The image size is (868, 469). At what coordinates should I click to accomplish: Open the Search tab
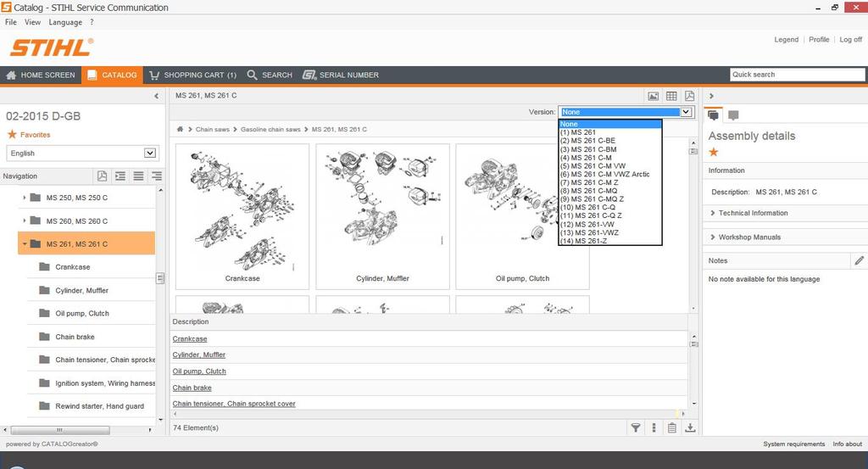pos(270,75)
